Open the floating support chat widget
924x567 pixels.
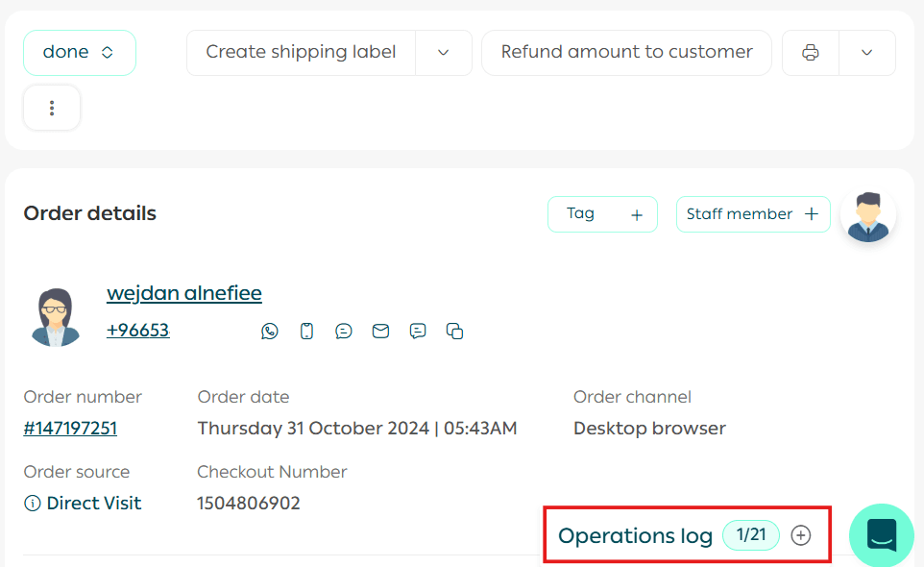click(x=881, y=534)
